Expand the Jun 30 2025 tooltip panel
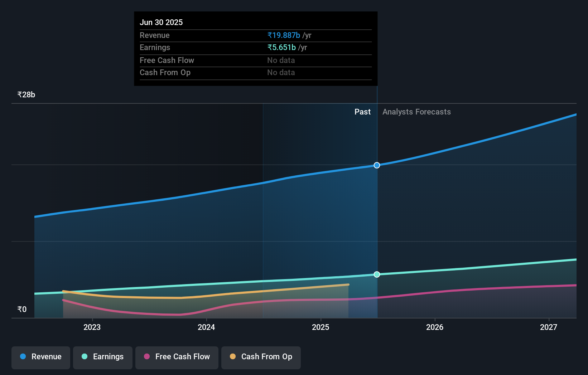Image resolution: width=588 pixels, height=375 pixels. (162, 22)
